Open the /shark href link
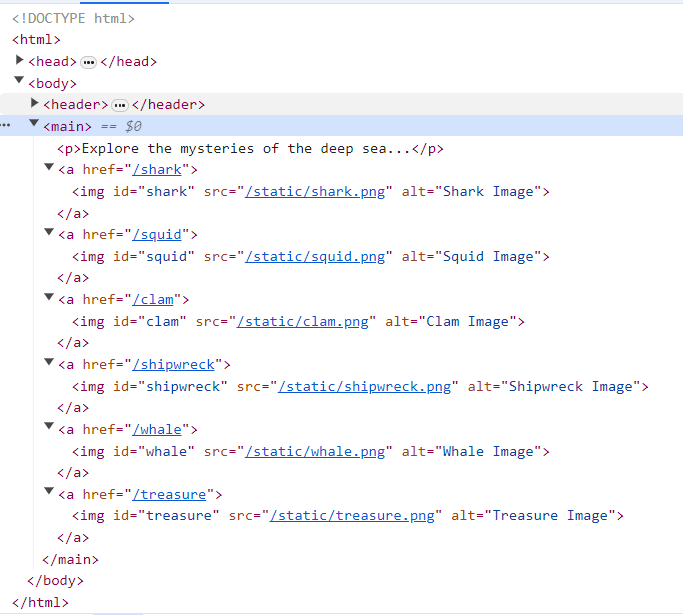Image resolution: width=683 pixels, height=615 pixels. click(x=157, y=169)
